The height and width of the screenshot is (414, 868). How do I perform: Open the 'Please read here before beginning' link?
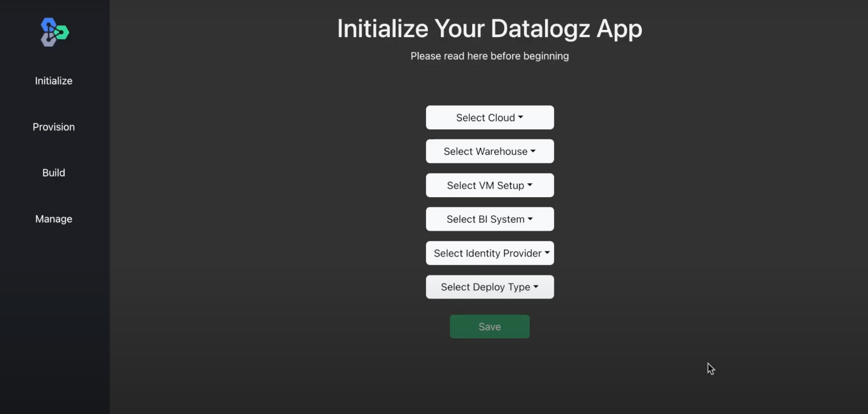pos(489,56)
